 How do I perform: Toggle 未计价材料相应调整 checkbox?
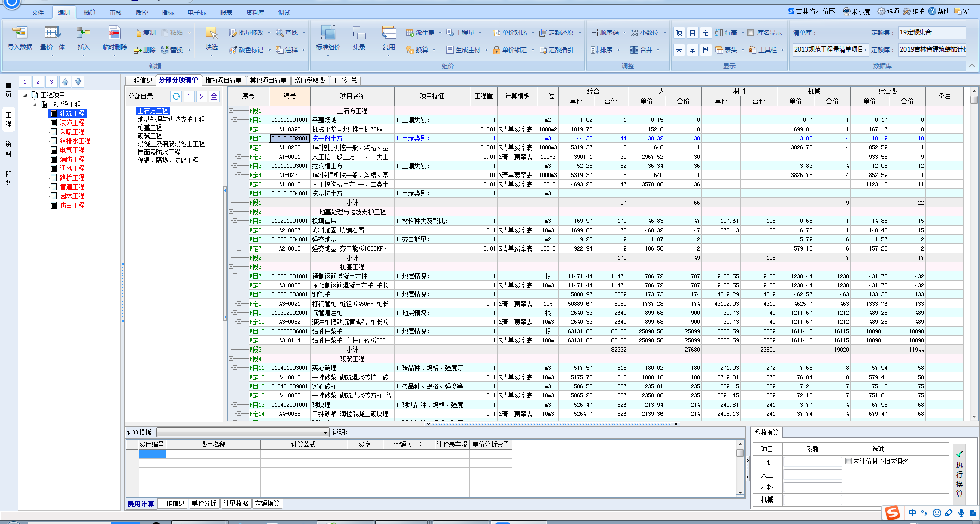(848, 461)
